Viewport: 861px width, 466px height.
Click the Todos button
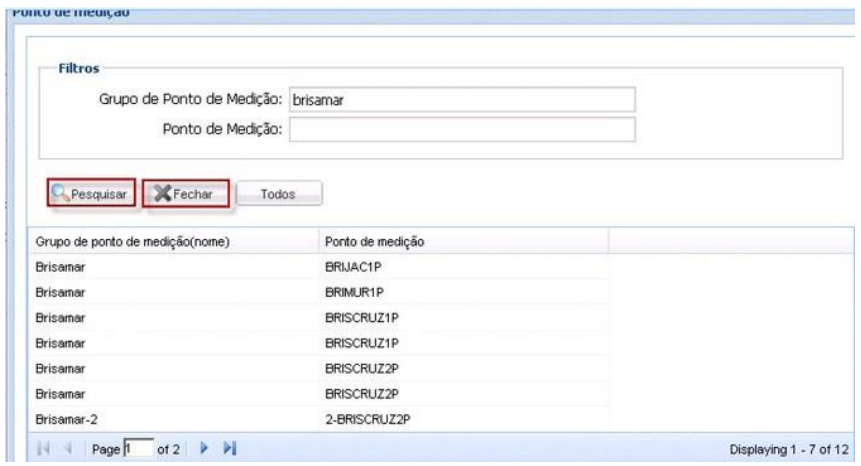280,194
